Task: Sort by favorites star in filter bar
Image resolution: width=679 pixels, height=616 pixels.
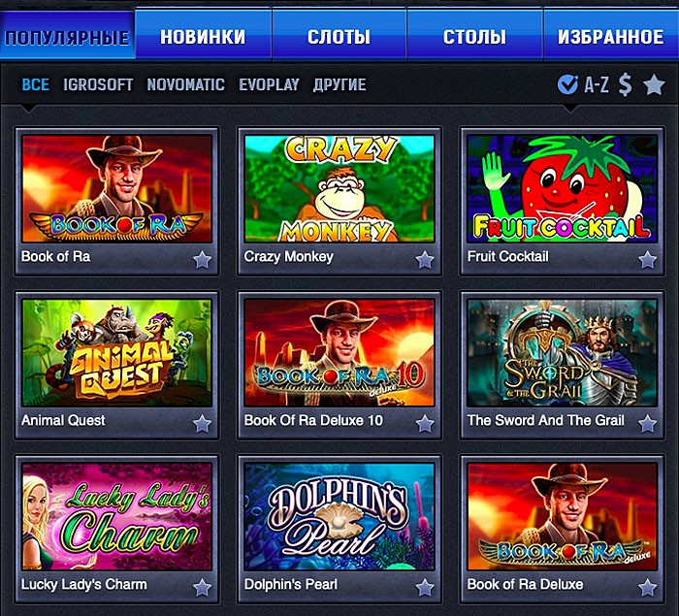Action: coord(654,84)
